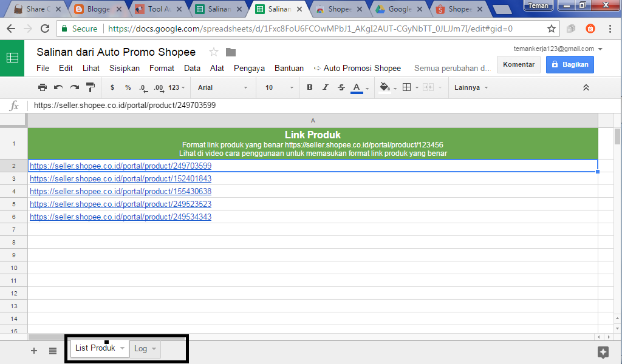Click the Bagikan share button

pyautogui.click(x=570, y=64)
